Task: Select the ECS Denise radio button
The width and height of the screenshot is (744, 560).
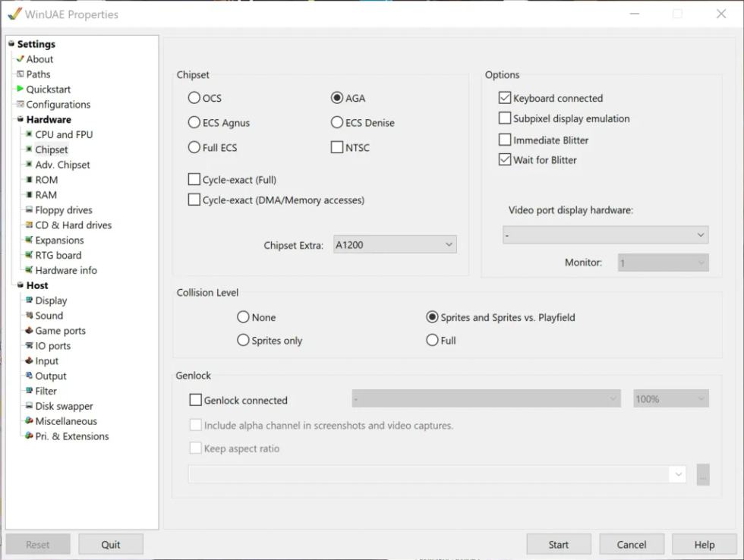Action: [337, 122]
